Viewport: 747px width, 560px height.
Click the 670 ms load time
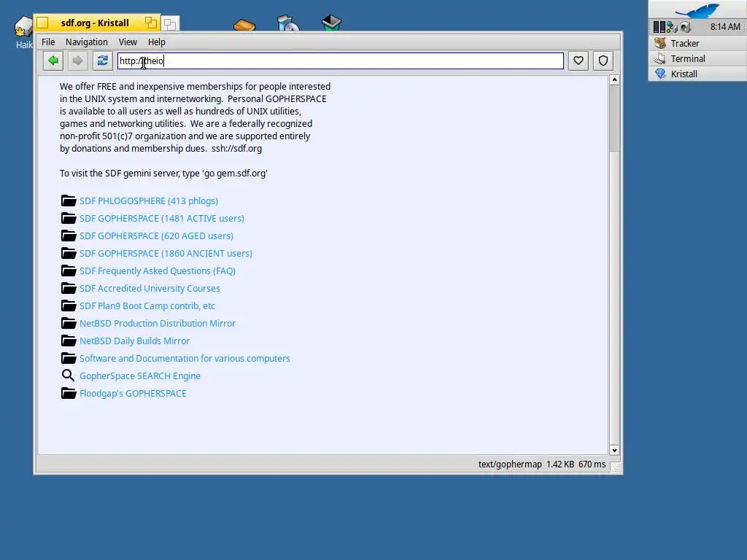tap(592, 464)
